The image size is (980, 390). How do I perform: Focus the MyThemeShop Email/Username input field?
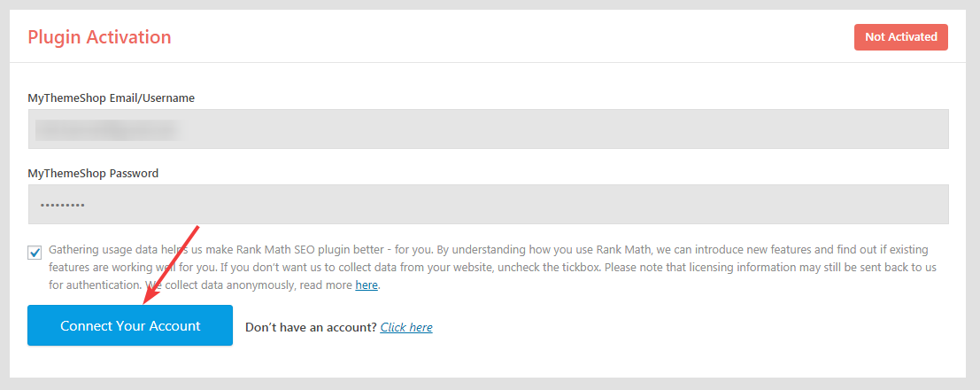[x=488, y=129]
